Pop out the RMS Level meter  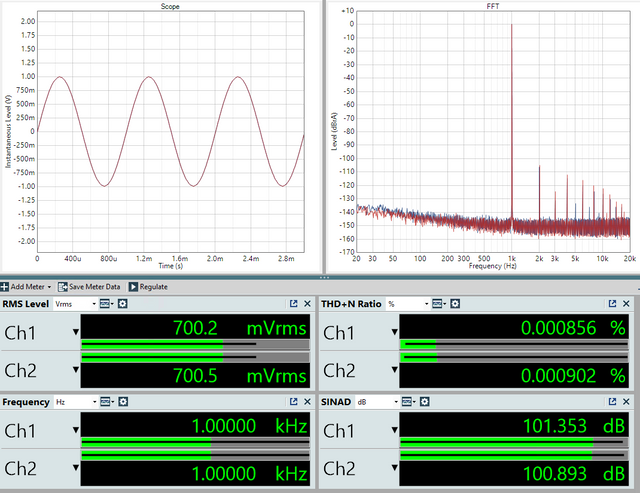[293, 304]
